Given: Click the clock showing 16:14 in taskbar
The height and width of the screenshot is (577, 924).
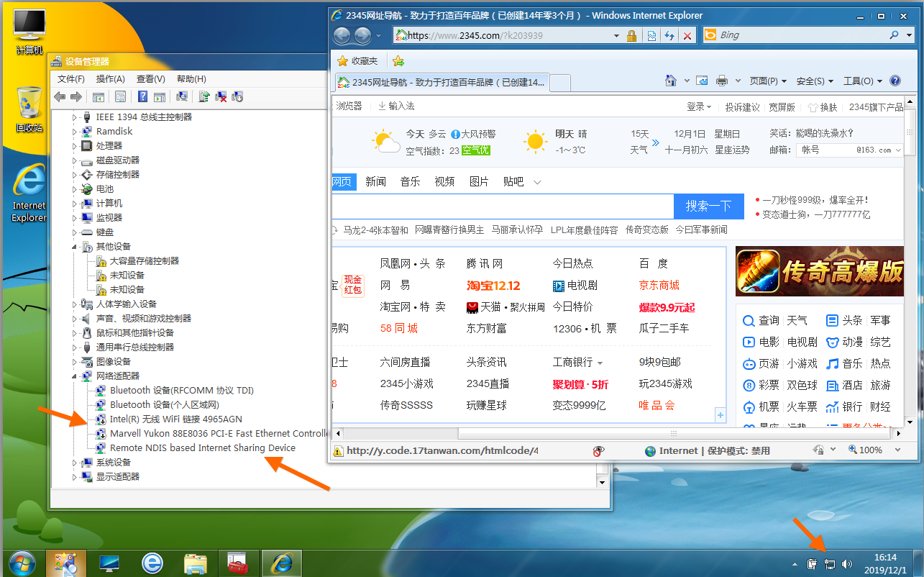Looking at the screenshot, I should coord(885,557).
